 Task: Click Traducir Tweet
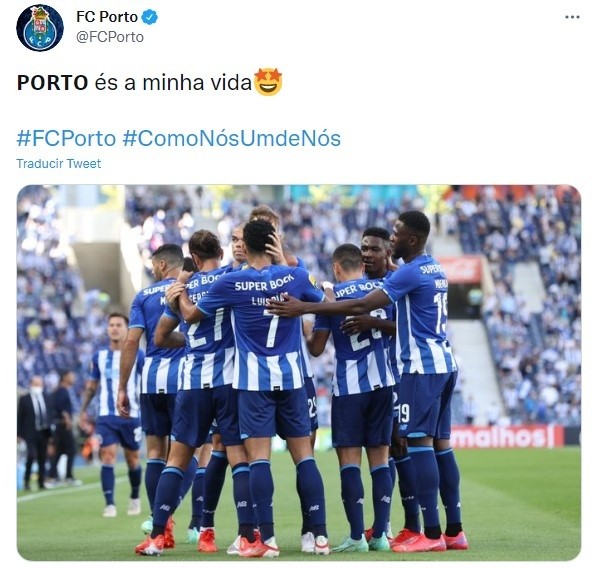(59, 163)
